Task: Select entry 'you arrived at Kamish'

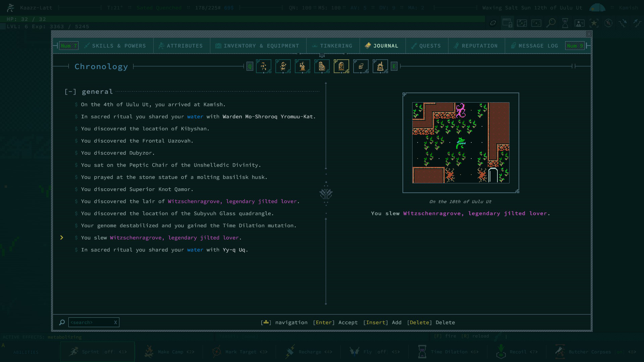Action: coord(153,105)
